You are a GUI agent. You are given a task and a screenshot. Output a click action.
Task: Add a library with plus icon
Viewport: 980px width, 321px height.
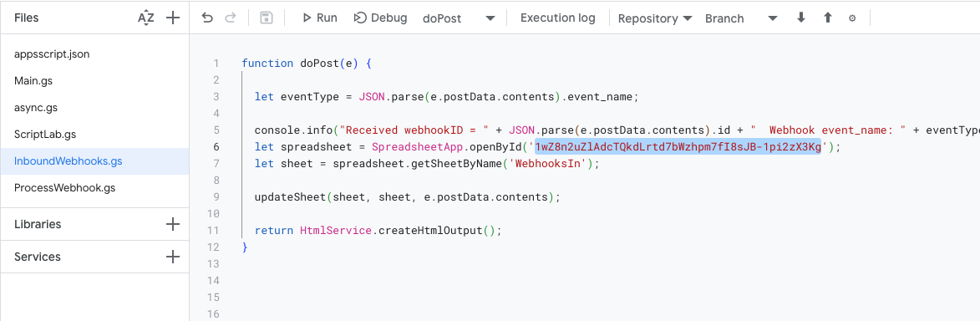[172, 224]
